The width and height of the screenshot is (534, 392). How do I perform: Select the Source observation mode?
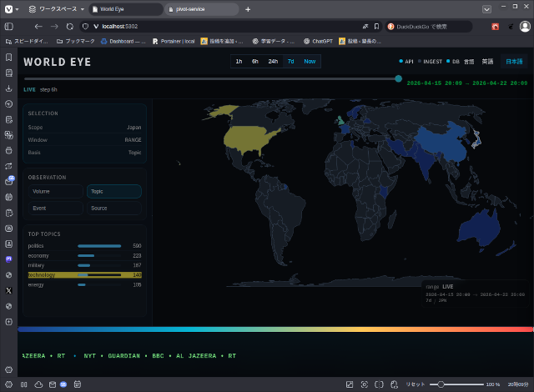(113, 208)
